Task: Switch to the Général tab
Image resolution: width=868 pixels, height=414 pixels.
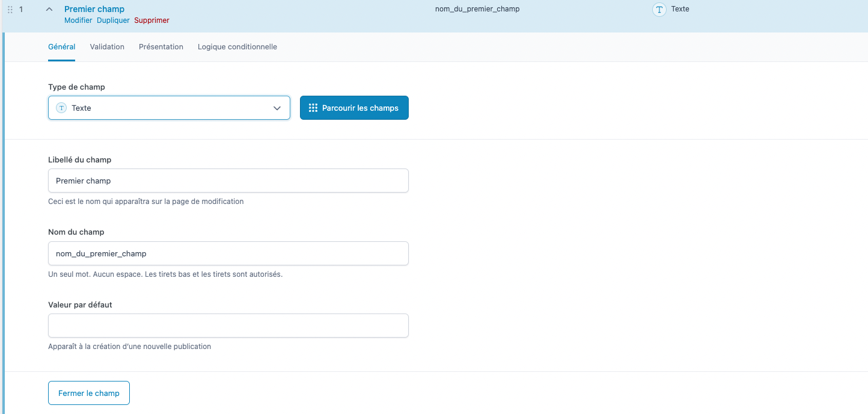Action: [x=61, y=47]
